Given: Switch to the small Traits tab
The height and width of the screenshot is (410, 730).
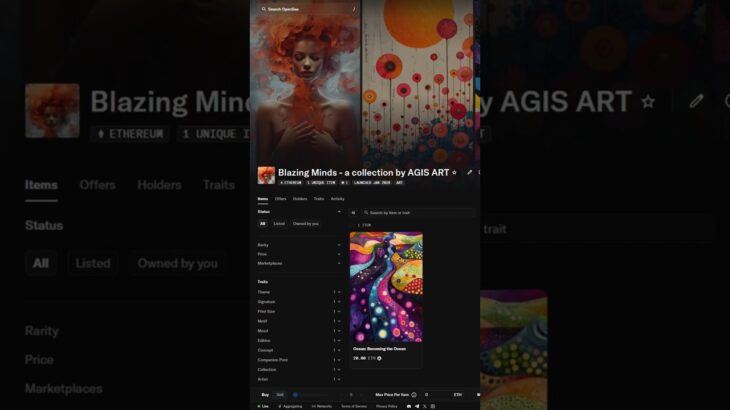Looking at the screenshot, I should [318, 199].
